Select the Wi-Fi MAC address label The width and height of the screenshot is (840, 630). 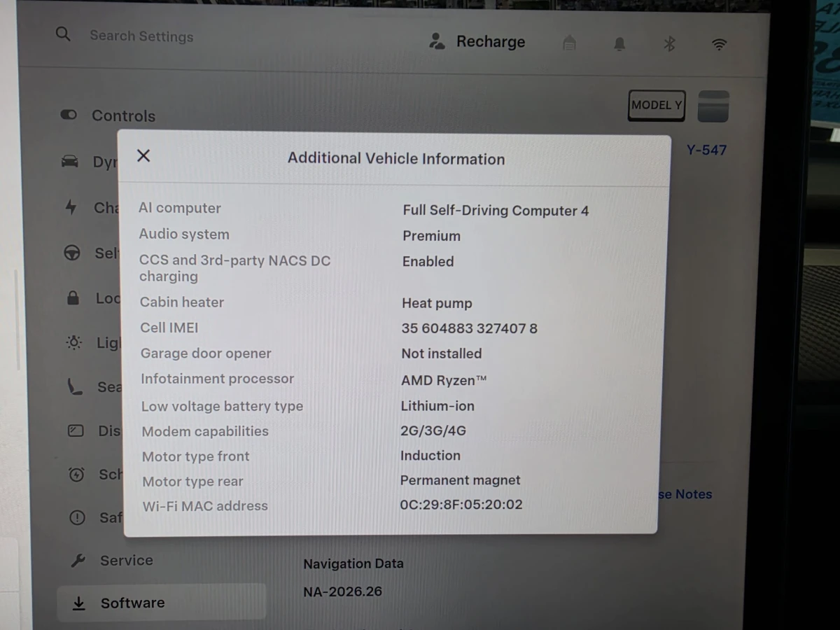point(205,506)
